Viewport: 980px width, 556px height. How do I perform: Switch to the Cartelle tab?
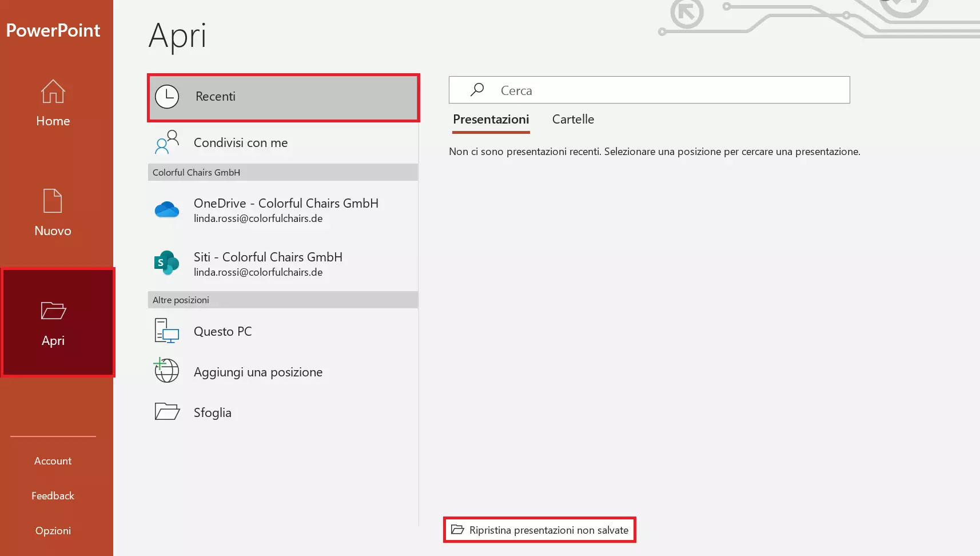pos(573,120)
